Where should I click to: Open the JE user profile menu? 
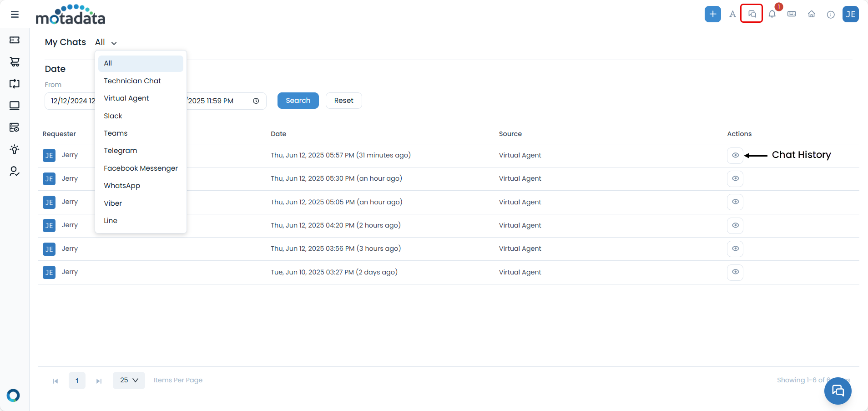tap(850, 14)
